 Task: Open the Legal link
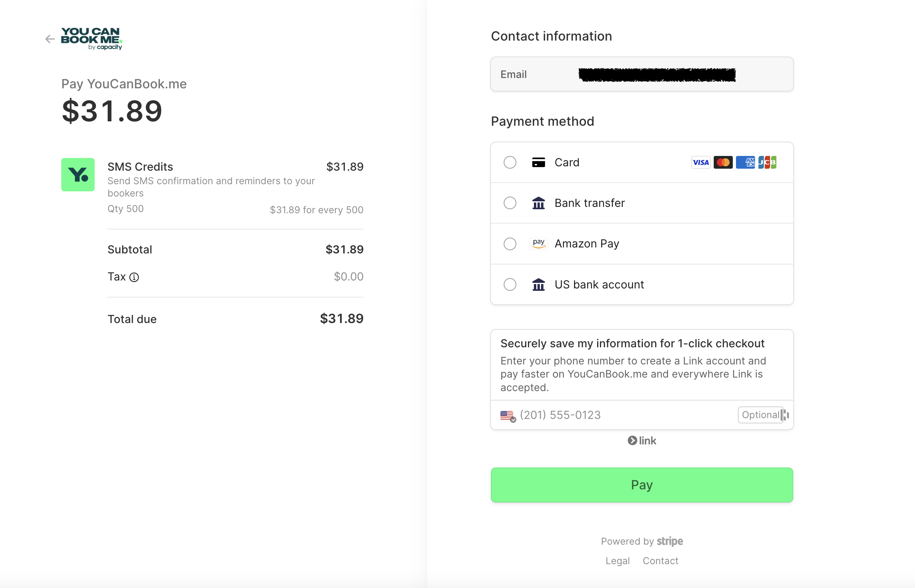click(617, 561)
